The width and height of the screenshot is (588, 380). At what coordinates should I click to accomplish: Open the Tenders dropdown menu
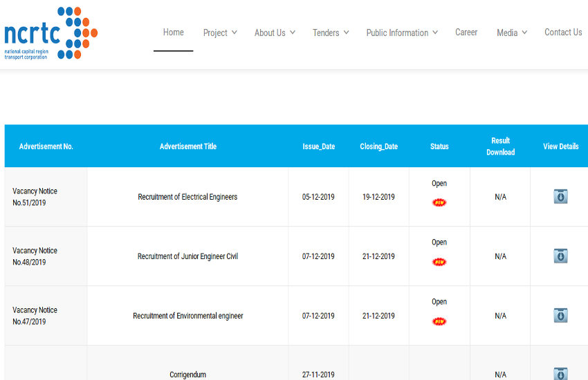(331, 32)
